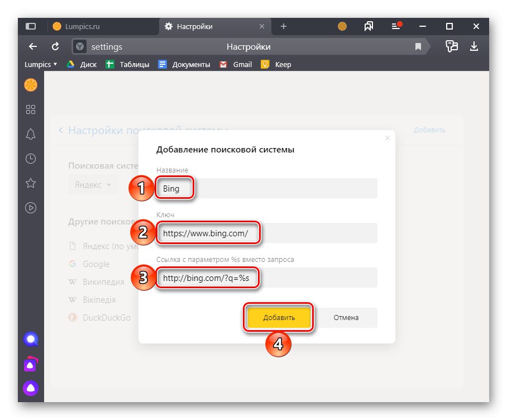507x420 pixels.
Task: Click the Название field containing Bing
Action: 267,188
